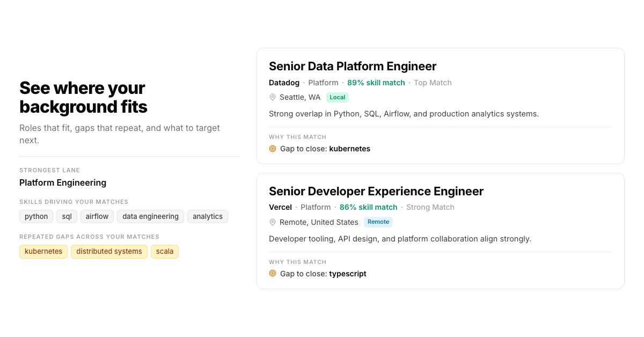The height and width of the screenshot is (337, 644).
Task: Click the WHY THIS MATCH label on Datadog card
Action: coord(297,137)
